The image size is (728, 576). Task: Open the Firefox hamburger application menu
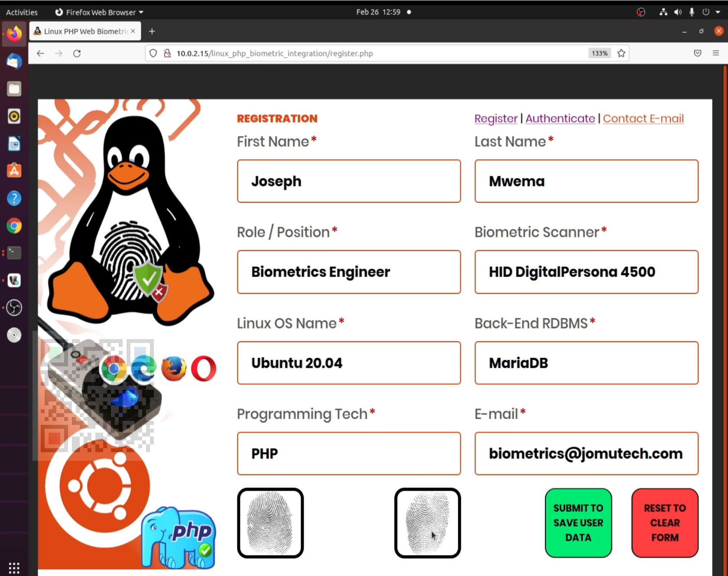[x=715, y=53]
